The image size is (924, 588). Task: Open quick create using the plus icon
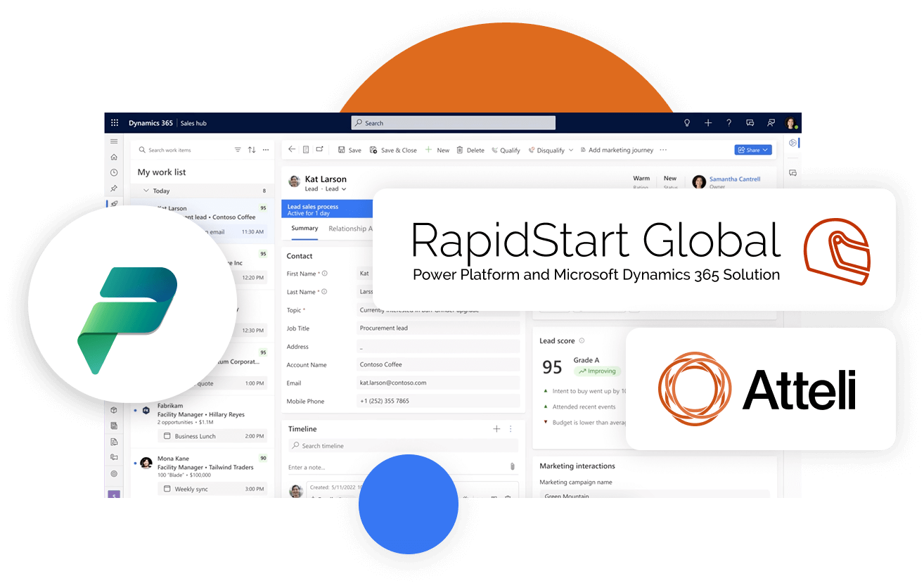coord(708,122)
